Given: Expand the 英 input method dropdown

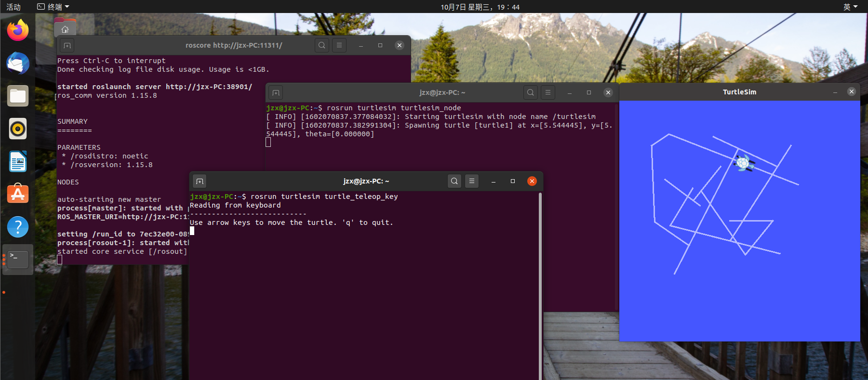Looking at the screenshot, I should [850, 7].
